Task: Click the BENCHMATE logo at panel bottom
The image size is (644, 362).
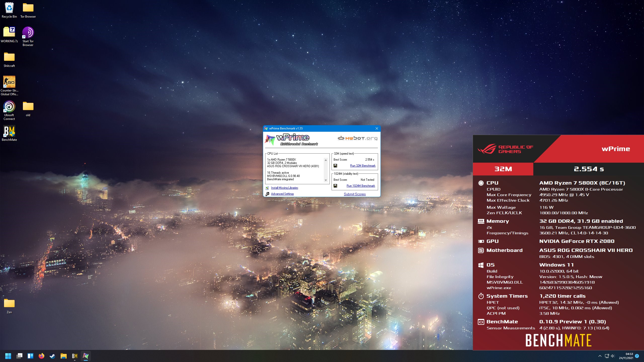Action: coord(558,340)
